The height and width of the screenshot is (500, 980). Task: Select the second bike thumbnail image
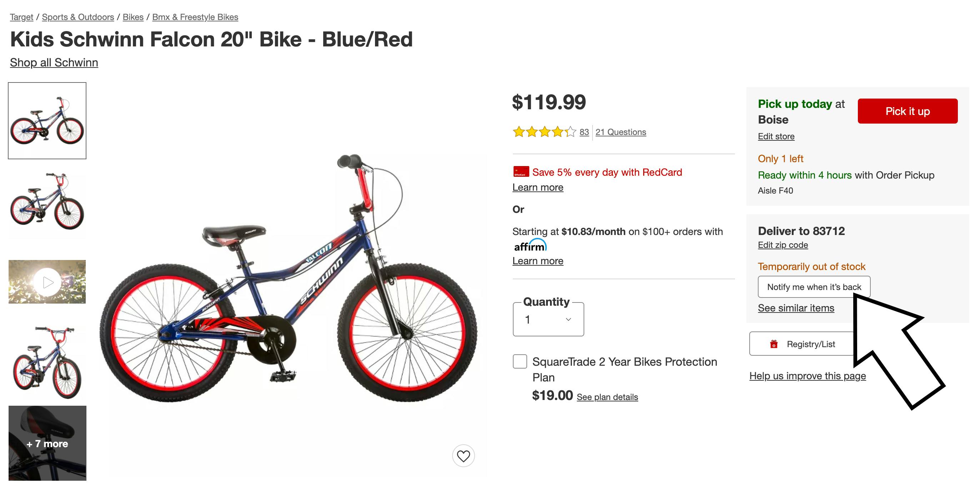(47, 201)
